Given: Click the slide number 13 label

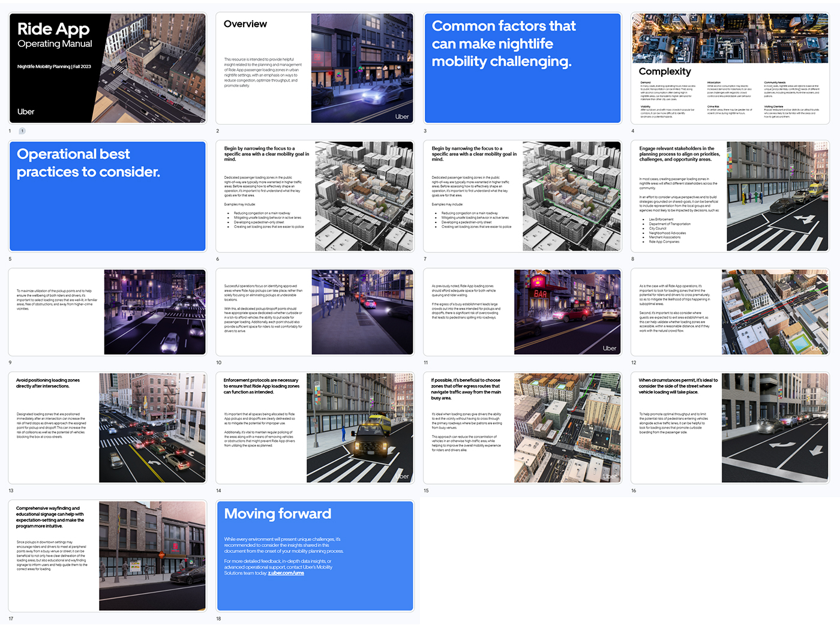Looking at the screenshot, I should click(x=11, y=491).
